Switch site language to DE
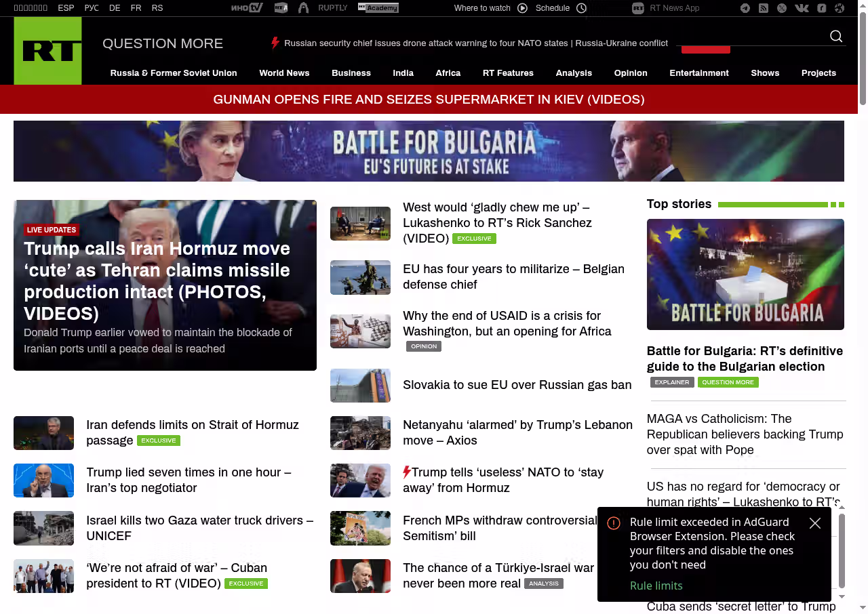 (x=115, y=8)
